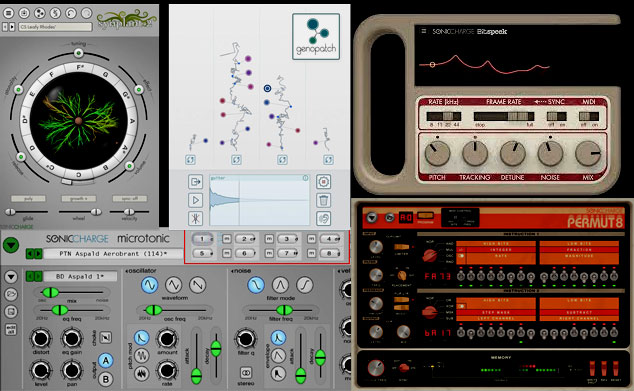The width and height of the screenshot is (634, 391).
Task: Select triangle waveform in Microtonic oscillator
Action: click(173, 285)
